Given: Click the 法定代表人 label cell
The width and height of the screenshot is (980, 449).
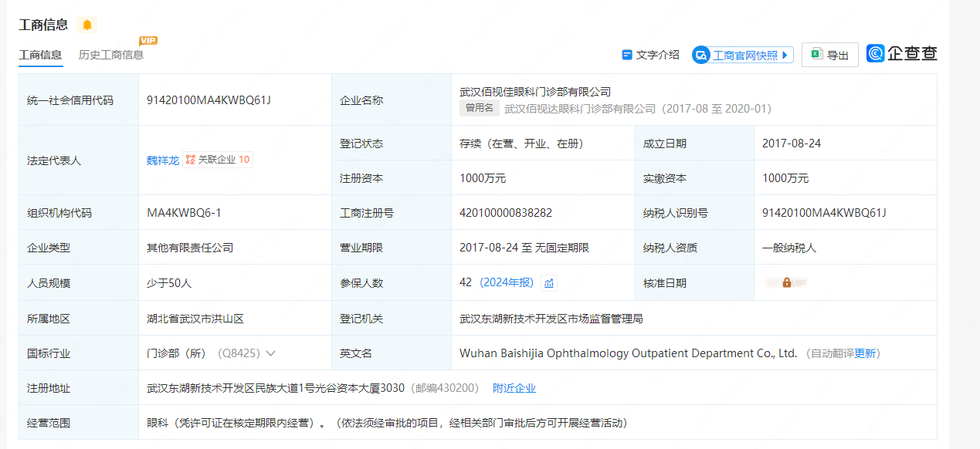Looking at the screenshot, I should click(x=79, y=160).
